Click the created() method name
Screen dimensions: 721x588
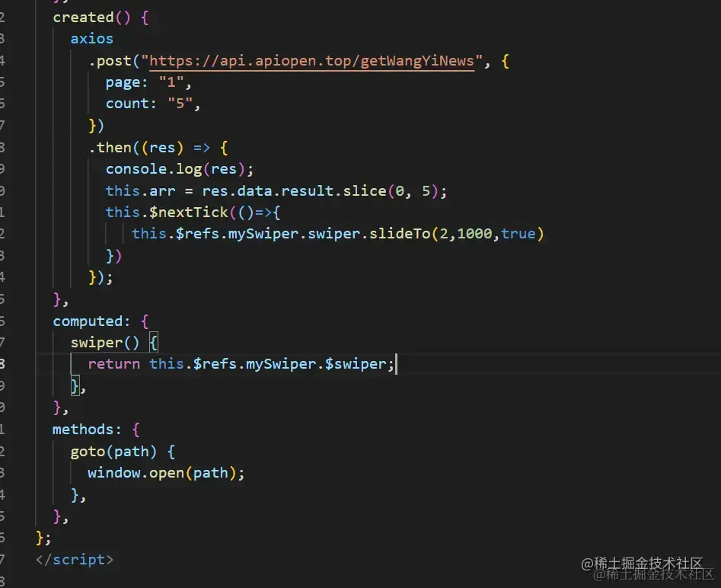83,18
